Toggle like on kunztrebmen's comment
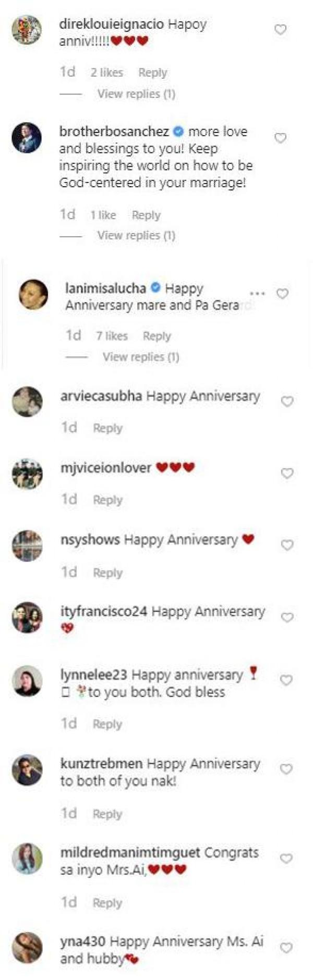The width and height of the screenshot is (313, 980). (x=286, y=769)
